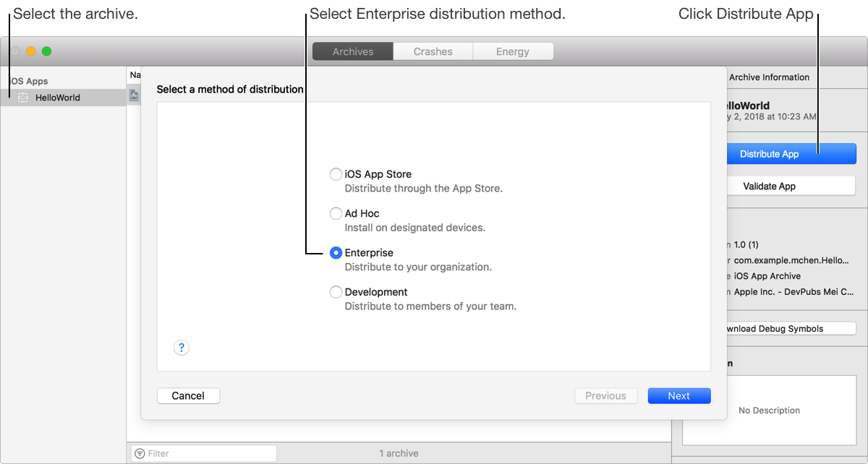Click Download Debug Symbols button
Viewport: 868px width, 464px height.
coord(774,329)
